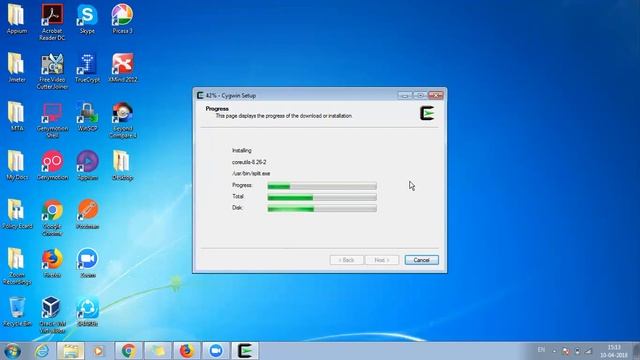This screenshot has height=360, width=640.
Task: Select the Skype desktop shortcut
Action: point(87,19)
